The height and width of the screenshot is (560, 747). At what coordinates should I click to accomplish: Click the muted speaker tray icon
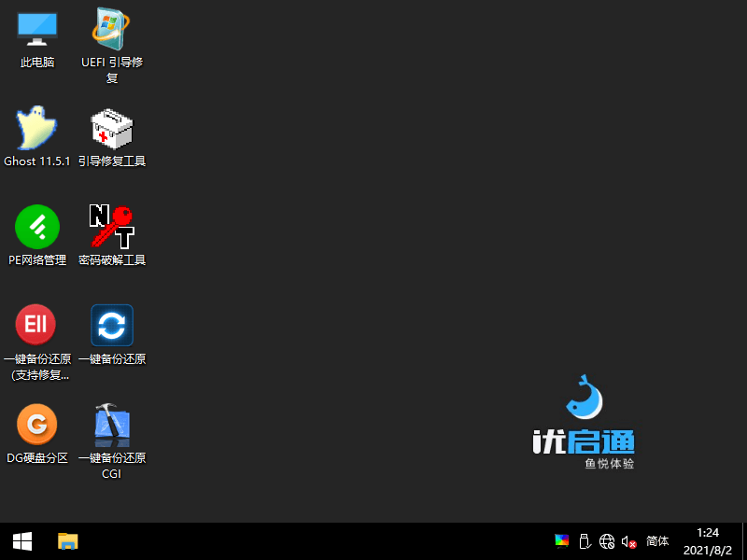(628, 541)
